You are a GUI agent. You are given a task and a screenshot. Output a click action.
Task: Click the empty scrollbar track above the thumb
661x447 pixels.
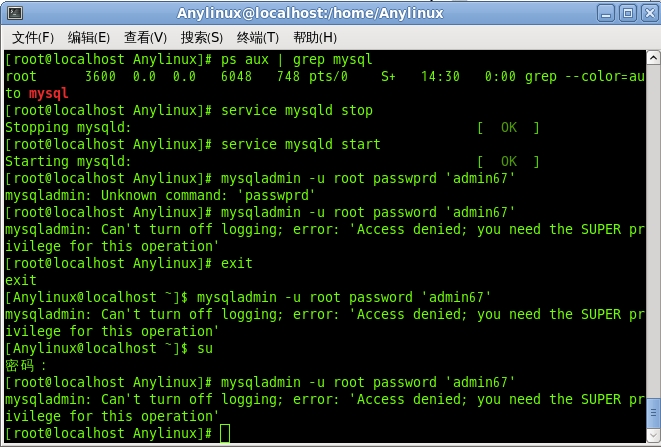point(653,230)
